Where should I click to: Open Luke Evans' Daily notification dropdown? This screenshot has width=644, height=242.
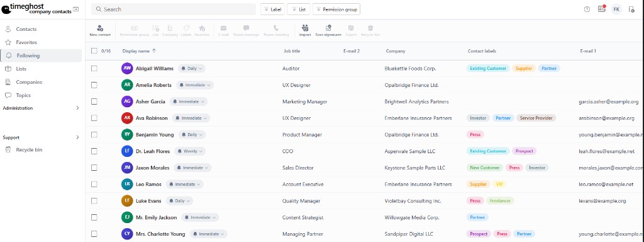179,201
